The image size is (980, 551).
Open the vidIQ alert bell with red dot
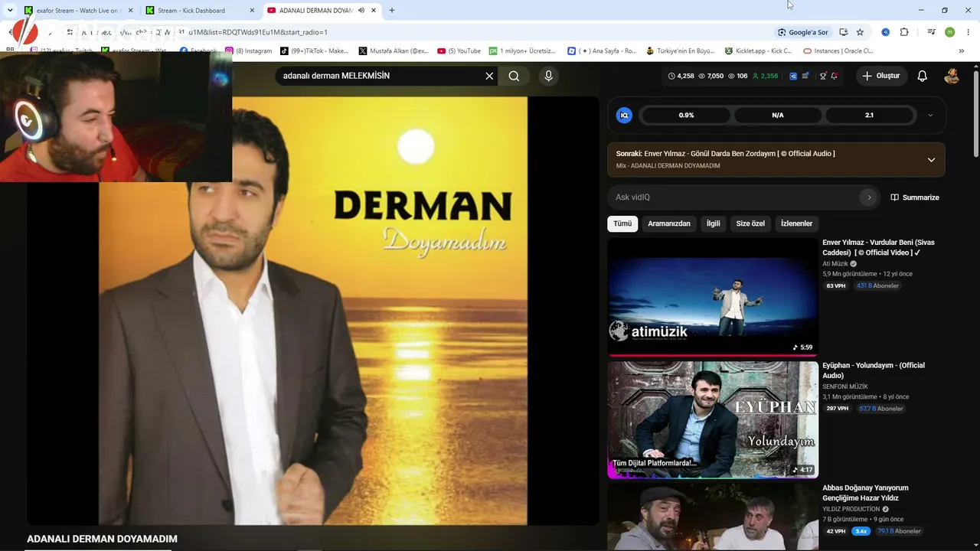(x=834, y=76)
